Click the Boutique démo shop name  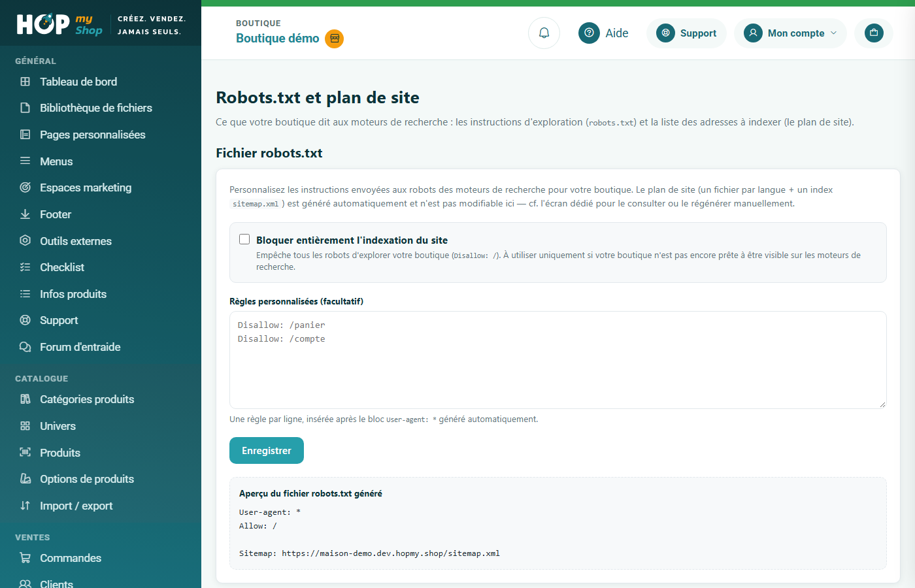coord(278,39)
